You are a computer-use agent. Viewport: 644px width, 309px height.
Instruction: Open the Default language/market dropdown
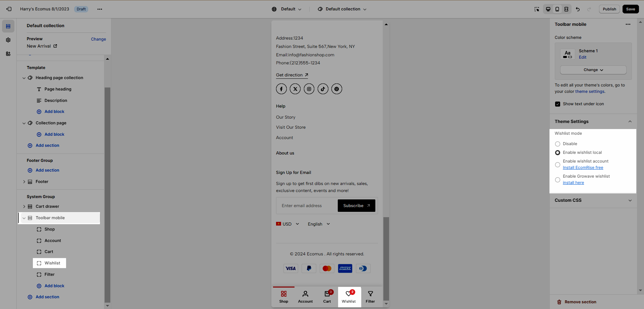287,9
